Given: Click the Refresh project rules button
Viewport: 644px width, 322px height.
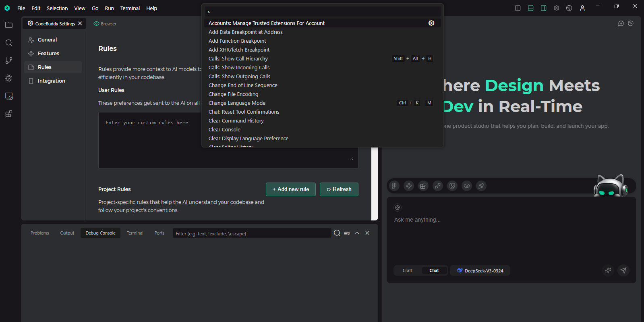Looking at the screenshot, I should [339, 189].
